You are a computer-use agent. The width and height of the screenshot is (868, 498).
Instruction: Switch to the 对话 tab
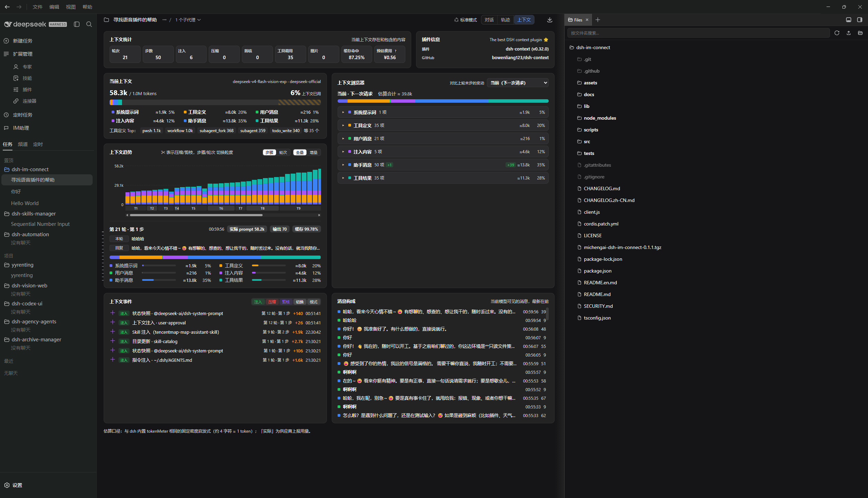pyautogui.click(x=489, y=20)
